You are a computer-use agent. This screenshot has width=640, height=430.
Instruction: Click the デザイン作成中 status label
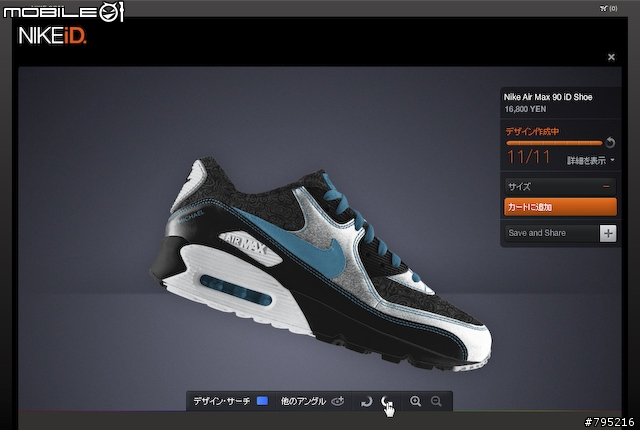tap(532, 131)
